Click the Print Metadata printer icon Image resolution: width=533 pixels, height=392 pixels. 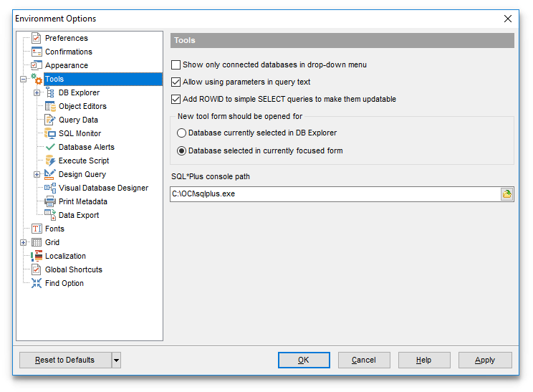pyautogui.click(x=50, y=201)
